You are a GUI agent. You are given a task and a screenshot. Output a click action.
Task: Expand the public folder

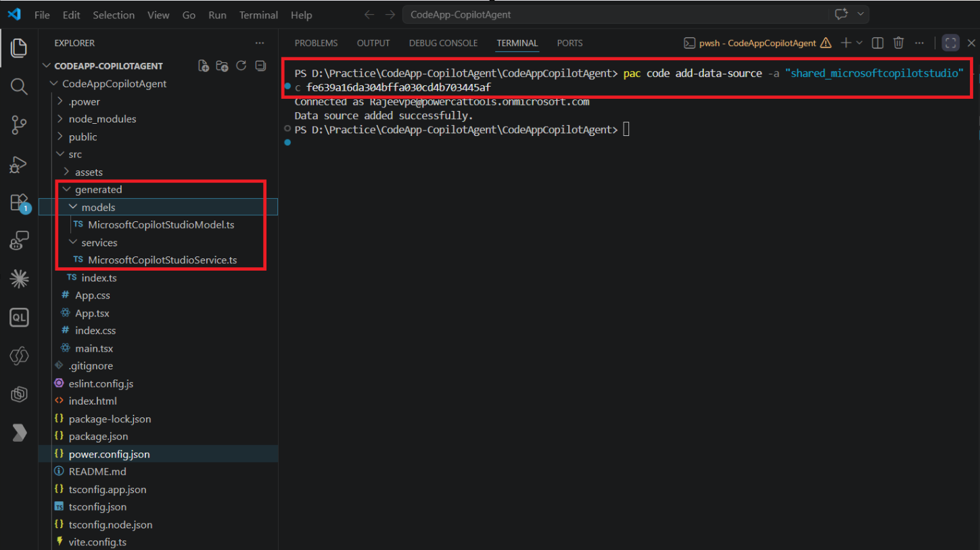83,137
